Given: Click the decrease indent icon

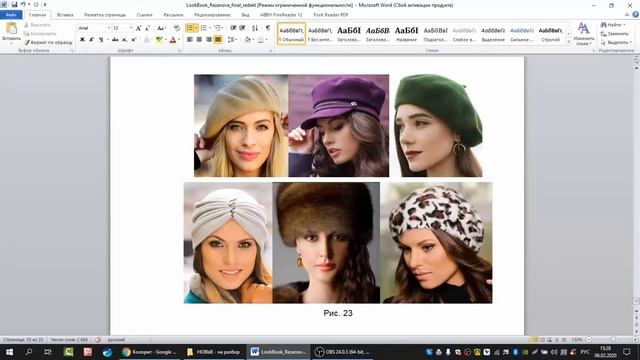Looking at the screenshot, I should pos(233,28).
